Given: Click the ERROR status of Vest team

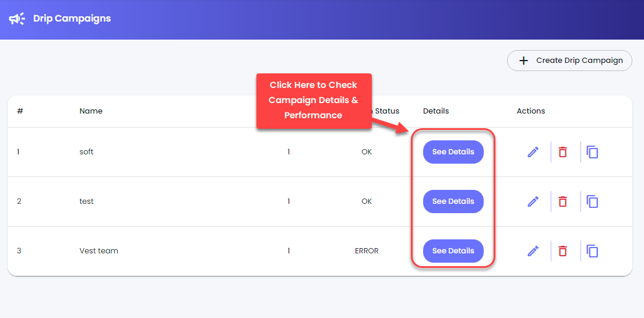Looking at the screenshot, I should click(x=367, y=250).
